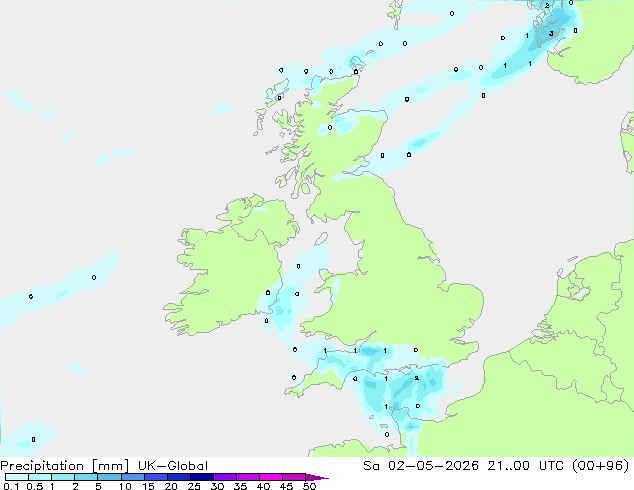Image resolution: width=634 pixels, height=490 pixels.
Task: Click the dark navy swatch between 25 and 30
Action: pyautogui.click(x=201, y=477)
